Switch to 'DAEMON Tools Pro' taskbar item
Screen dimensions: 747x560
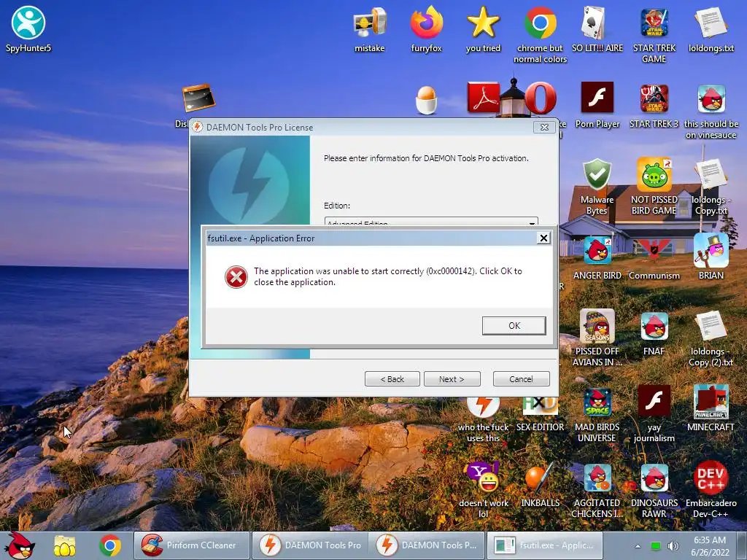coord(309,545)
